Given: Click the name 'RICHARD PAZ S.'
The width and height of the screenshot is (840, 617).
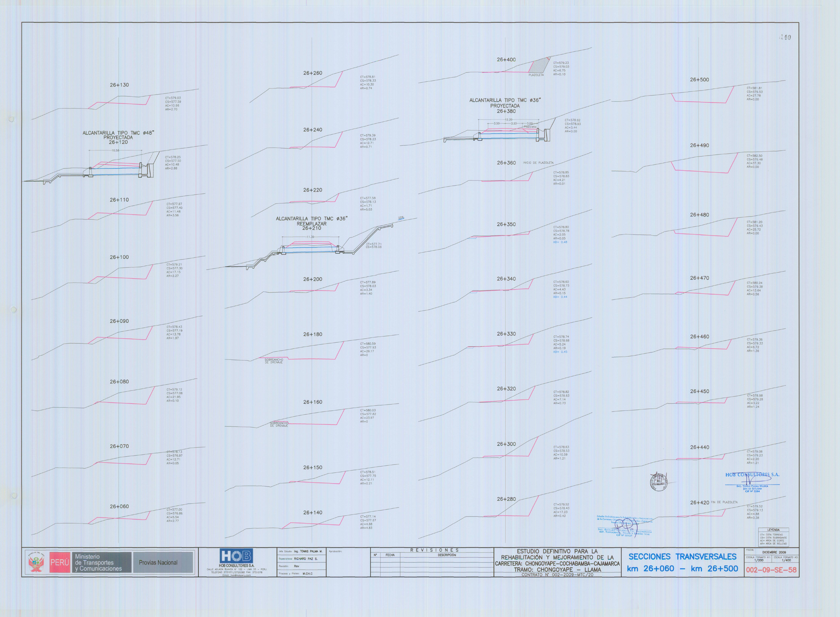Looking at the screenshot, I should pyautogui.click(x=306, y=559).
